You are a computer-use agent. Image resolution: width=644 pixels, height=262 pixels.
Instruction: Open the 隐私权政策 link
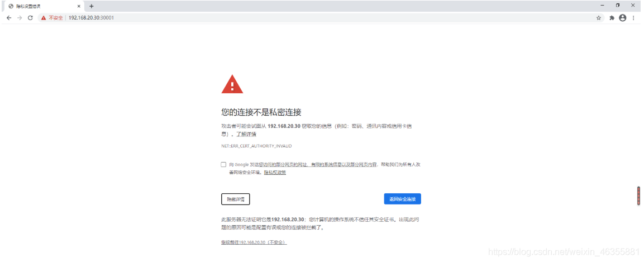pos(275,173)
